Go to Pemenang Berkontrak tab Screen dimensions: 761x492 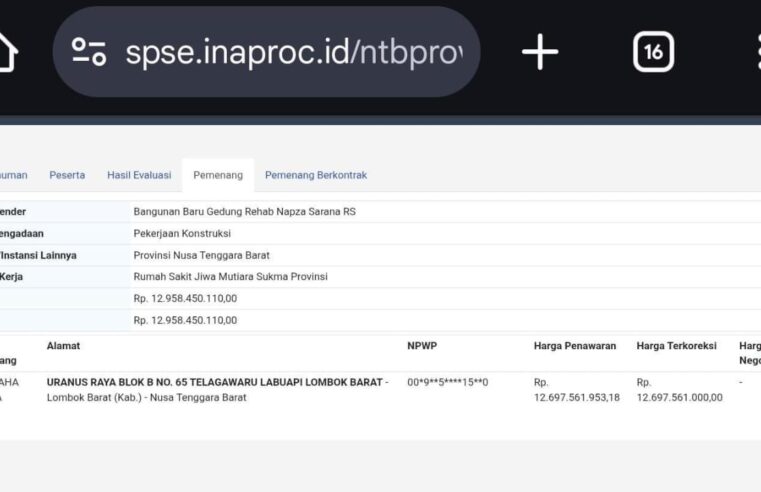pyautogui.click(x=315, y=175)
